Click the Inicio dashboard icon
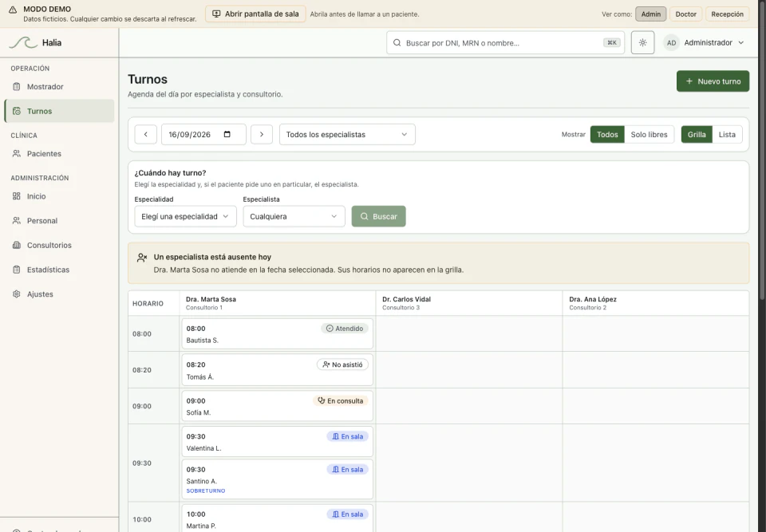The height and width of the screenshot is (532, 766). pos(17,196)
